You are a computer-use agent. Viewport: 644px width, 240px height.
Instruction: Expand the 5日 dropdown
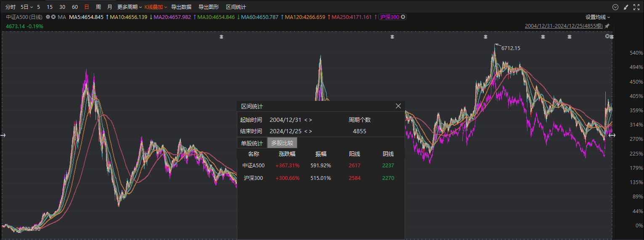point(27,7)
